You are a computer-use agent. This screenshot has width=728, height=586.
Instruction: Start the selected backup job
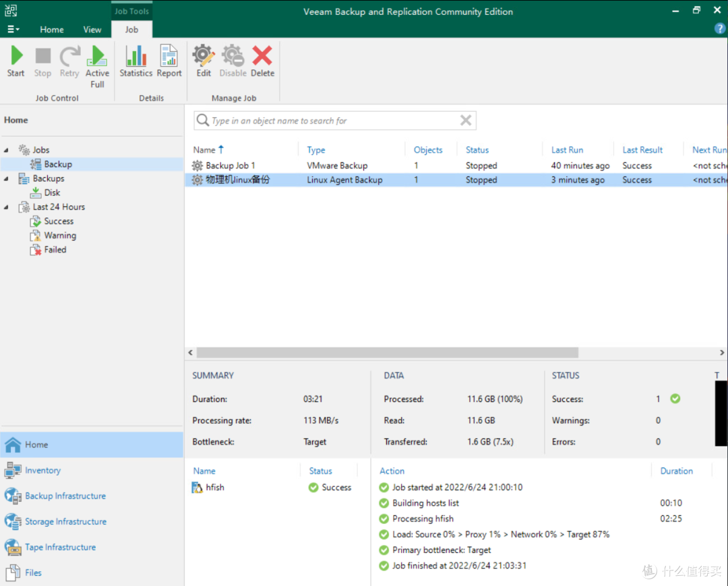(x=16, y=62)
